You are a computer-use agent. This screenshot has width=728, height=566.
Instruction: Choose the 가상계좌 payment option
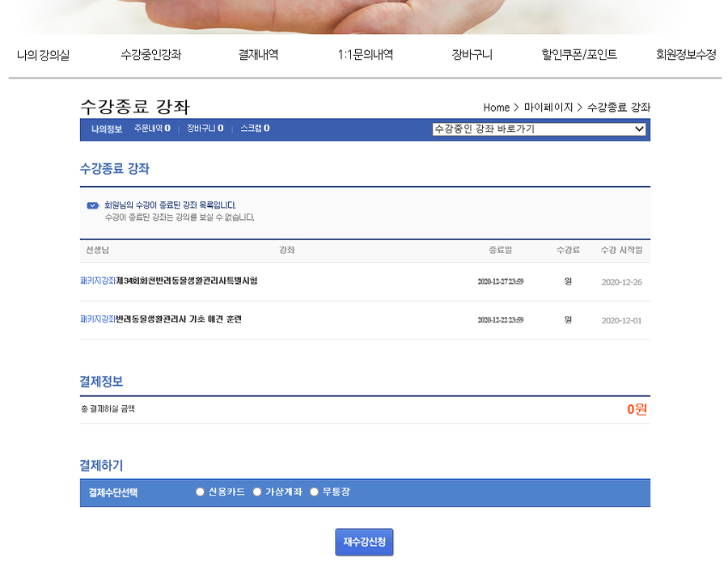257,492
